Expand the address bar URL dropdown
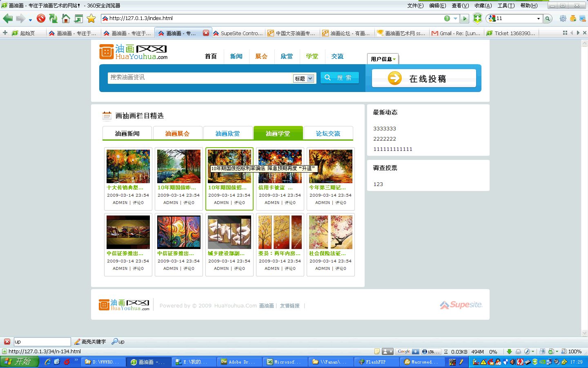Image resolution: width=588 pixels, height=368 pixels. pyautogui.click(x=455, y=18)
